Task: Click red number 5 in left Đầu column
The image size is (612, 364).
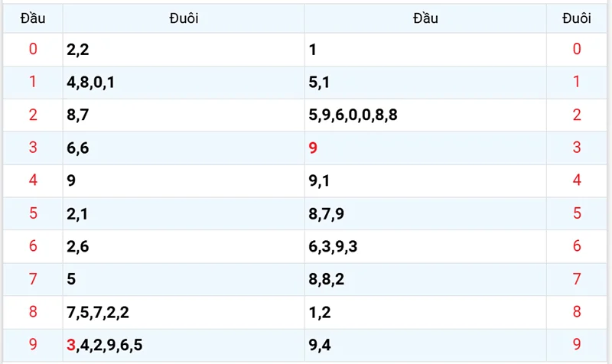Action: coord(32,213)
